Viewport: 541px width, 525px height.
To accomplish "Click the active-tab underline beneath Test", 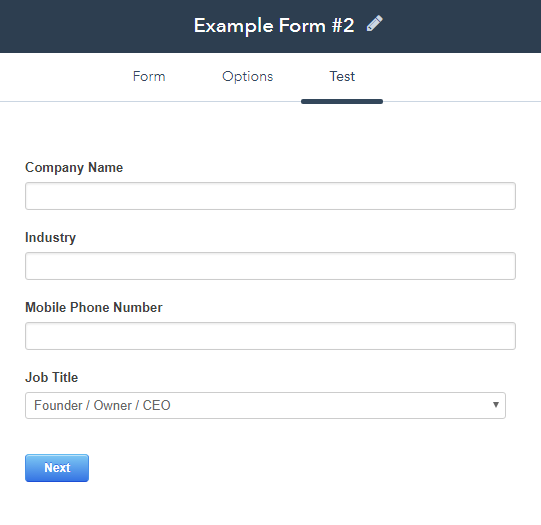I will [x=342, y=101].
